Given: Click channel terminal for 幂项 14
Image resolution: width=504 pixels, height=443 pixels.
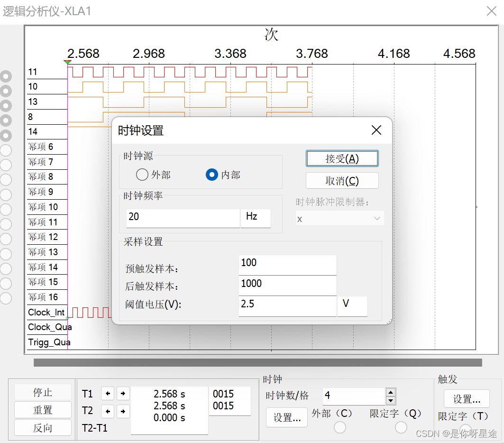Looking at the screenshot, I should point(6,268).
